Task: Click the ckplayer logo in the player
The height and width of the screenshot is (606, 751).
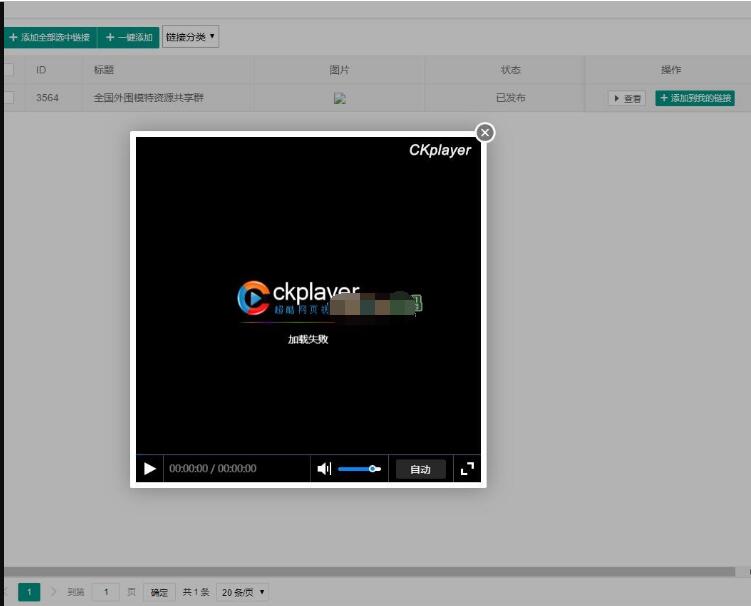Action: (298, 298)
